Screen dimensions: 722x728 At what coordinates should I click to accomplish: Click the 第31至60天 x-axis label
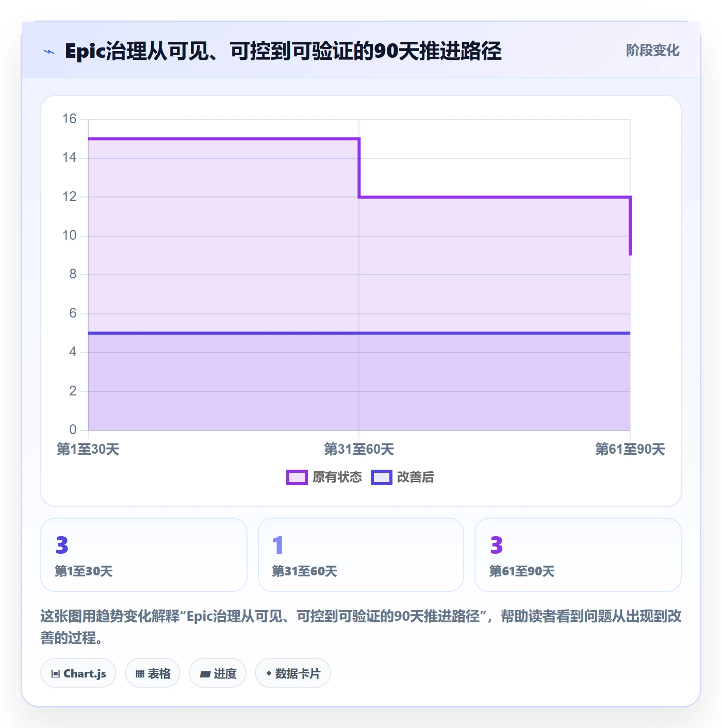pos(359,449)
